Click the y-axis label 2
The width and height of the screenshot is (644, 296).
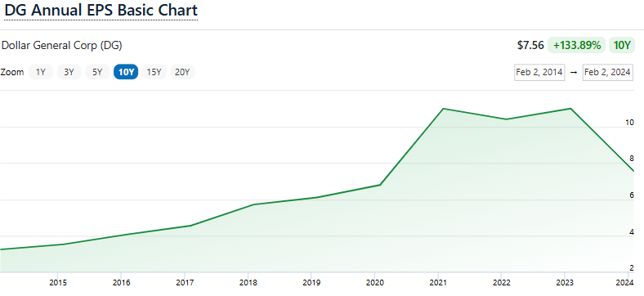click(632, 267)
